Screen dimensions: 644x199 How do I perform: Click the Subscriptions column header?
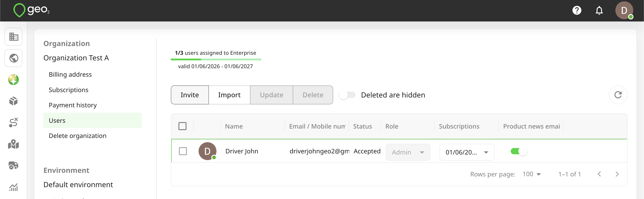pyautogui.click(x=459, y=127)
